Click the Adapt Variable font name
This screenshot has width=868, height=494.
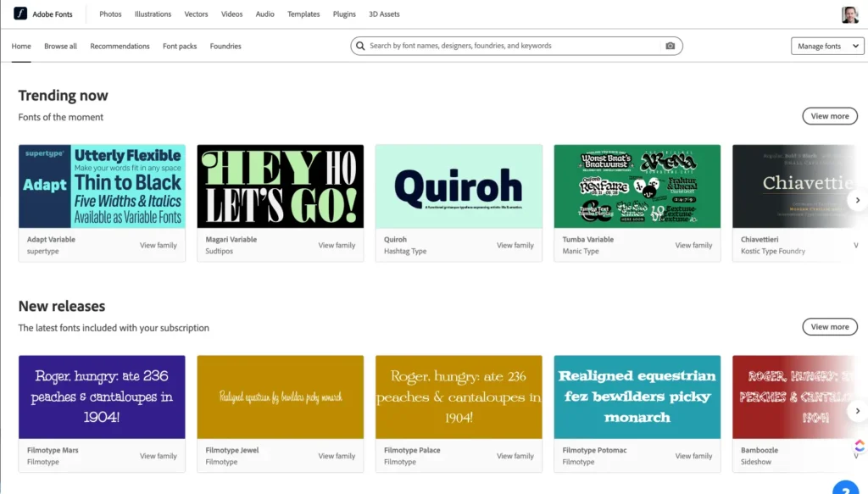(x=51, y=240)
